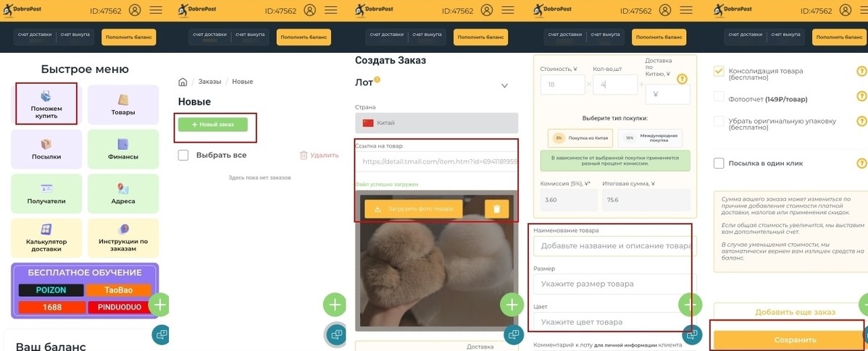Viewport: 868px width, 351px height.
Task: Select the POIZON training banner
Action: tap(51, 290)
